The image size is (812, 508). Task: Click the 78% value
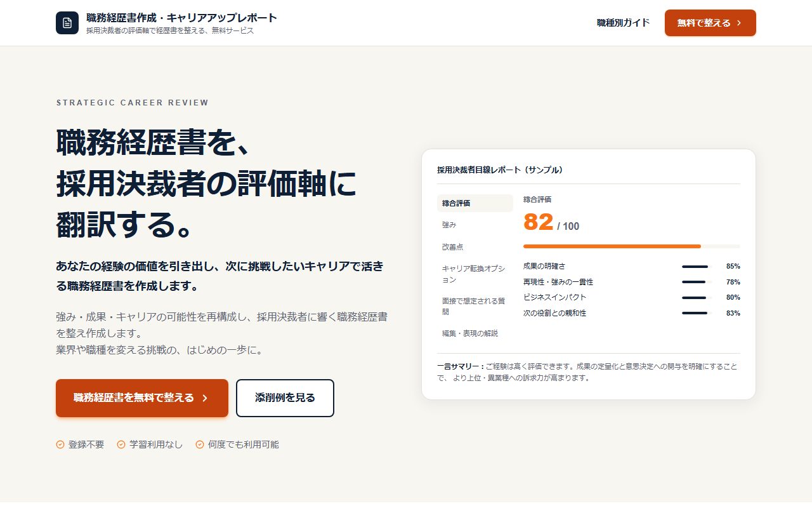coord(733,282)
